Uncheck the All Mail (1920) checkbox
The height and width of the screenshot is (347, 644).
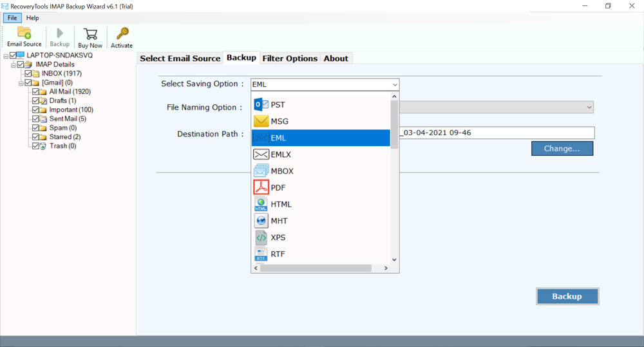(x=35, y=91)
